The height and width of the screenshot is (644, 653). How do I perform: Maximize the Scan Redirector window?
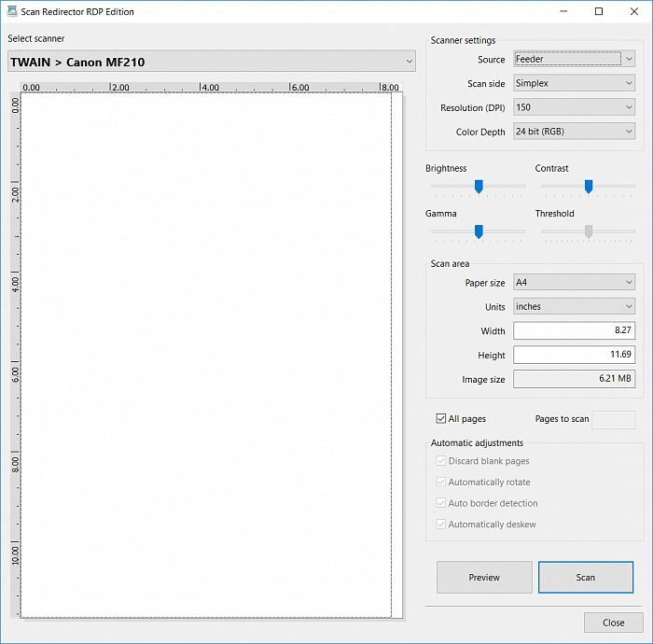[x=599, y=11]
